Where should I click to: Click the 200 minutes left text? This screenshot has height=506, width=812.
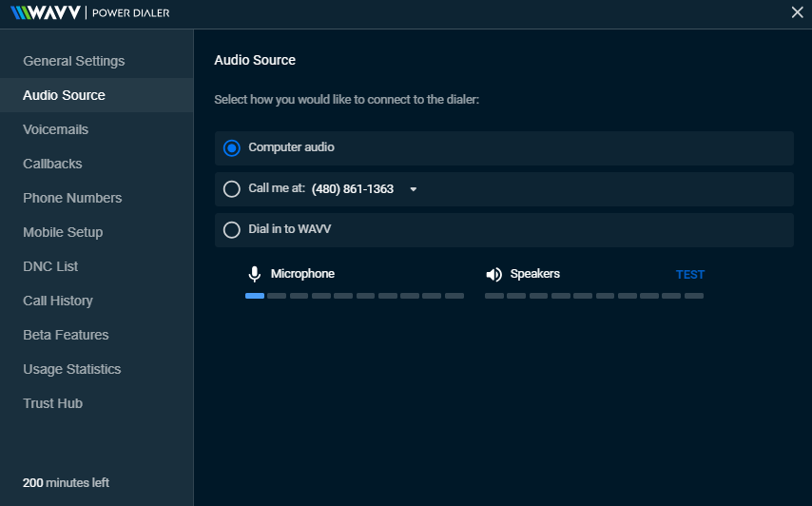[x=66, y=482]
